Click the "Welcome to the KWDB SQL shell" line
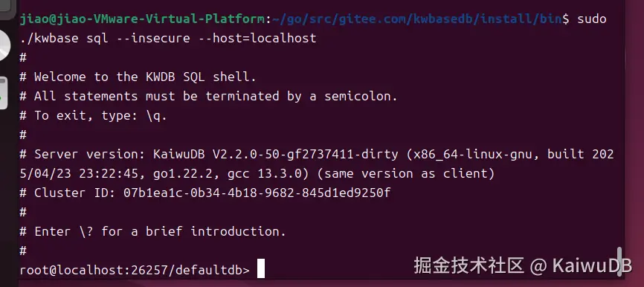 pyautogui.click(x=138, y=77)
